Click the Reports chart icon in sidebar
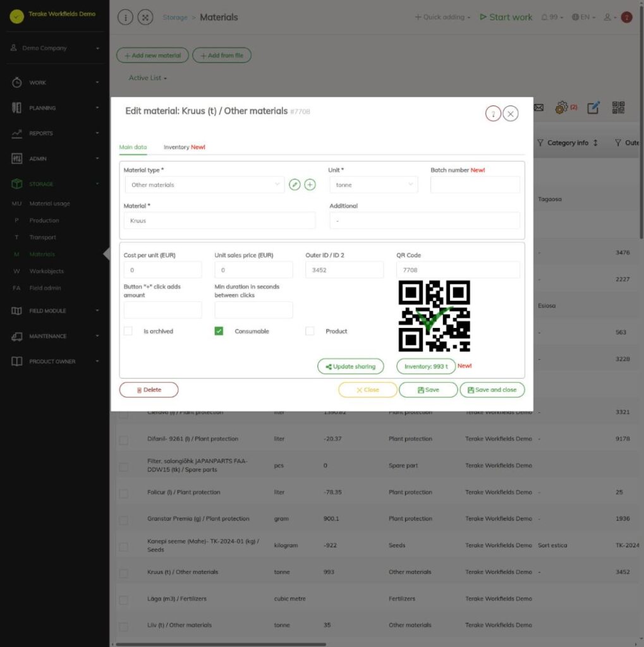Image resolution: width=644 pixels, height=647 pixels. (x=16, y=133)
